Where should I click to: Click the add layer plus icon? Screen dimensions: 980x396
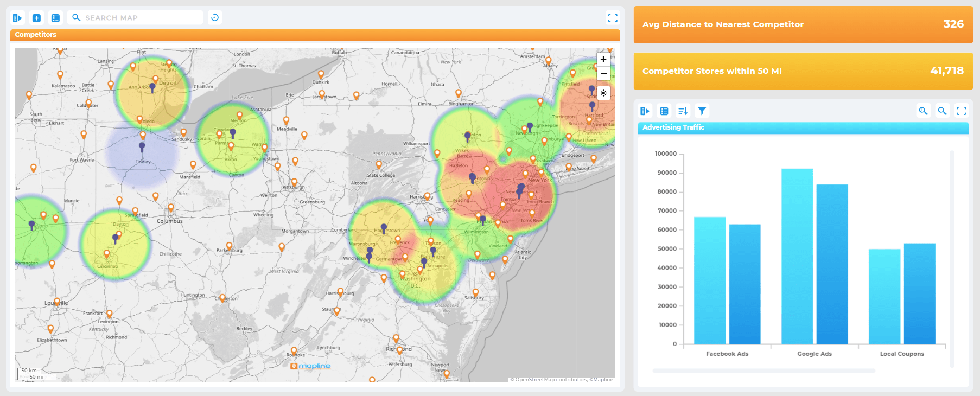click(x=36, y=18)
